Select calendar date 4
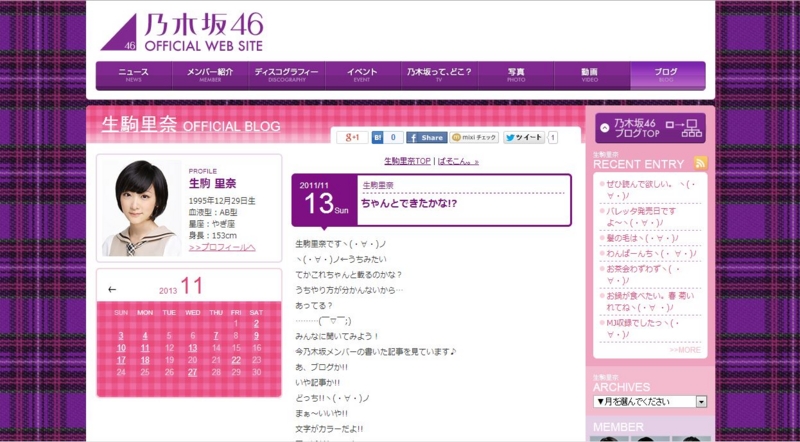The width and height of the screenshot is (800, 442). (145, 336)
